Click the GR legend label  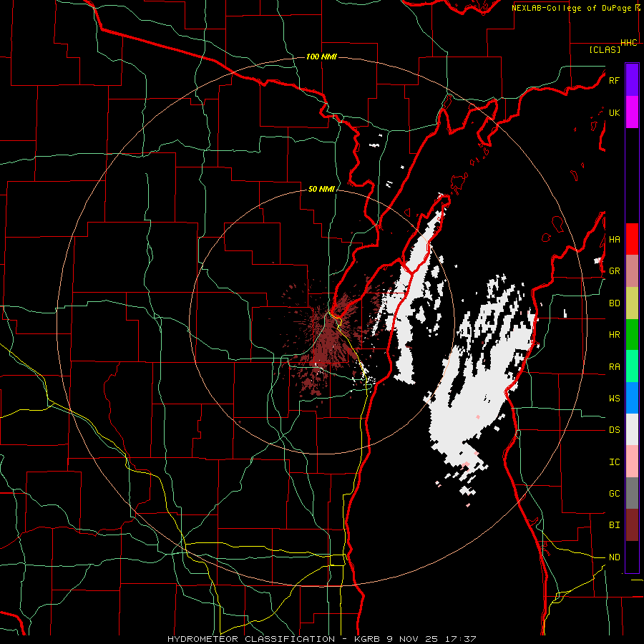pyautogui.click(x=614, y=271)
